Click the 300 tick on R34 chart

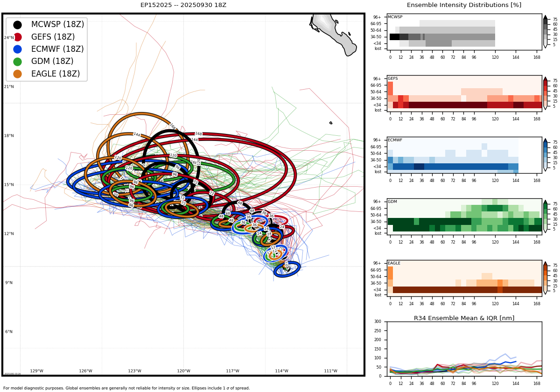tap(377, 322)
